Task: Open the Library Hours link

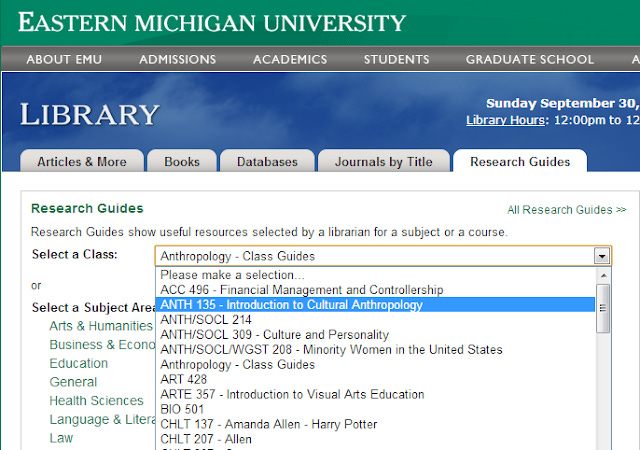Action: tap(505, 120)
